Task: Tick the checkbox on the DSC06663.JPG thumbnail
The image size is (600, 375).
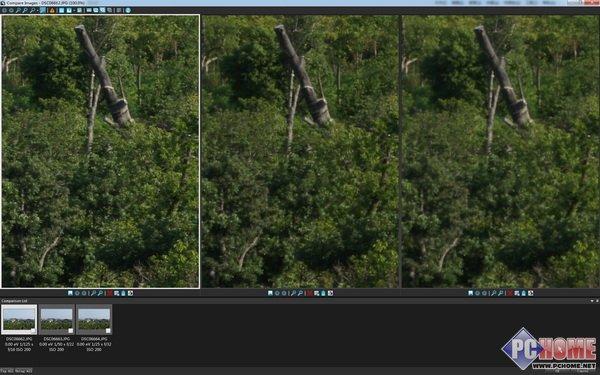Action: [x=71, y=331]
